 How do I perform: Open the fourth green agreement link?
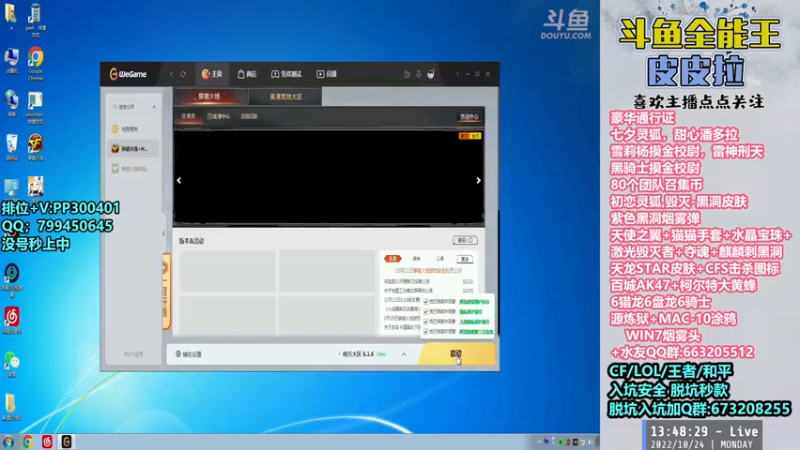coord(476,332)
